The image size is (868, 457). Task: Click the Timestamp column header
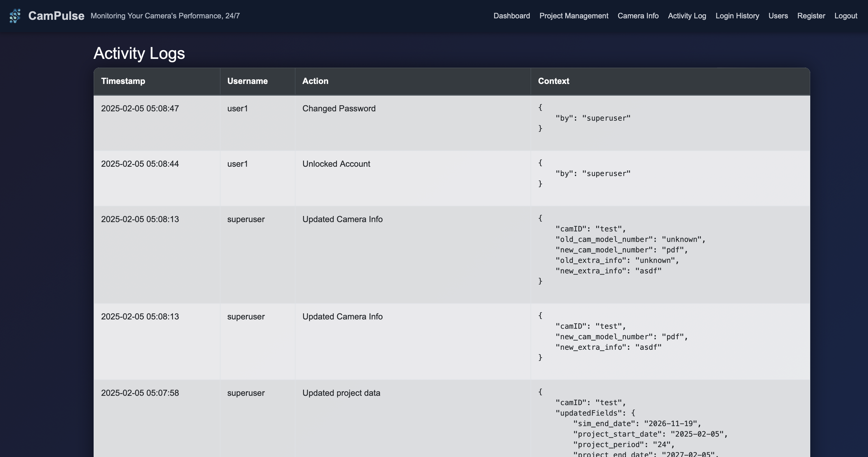123,81
